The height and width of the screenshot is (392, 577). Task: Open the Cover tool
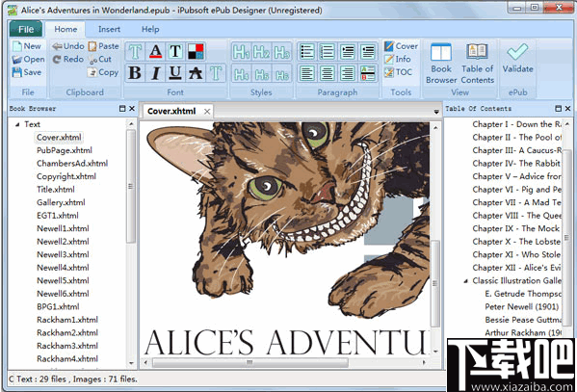click(401, 46)
